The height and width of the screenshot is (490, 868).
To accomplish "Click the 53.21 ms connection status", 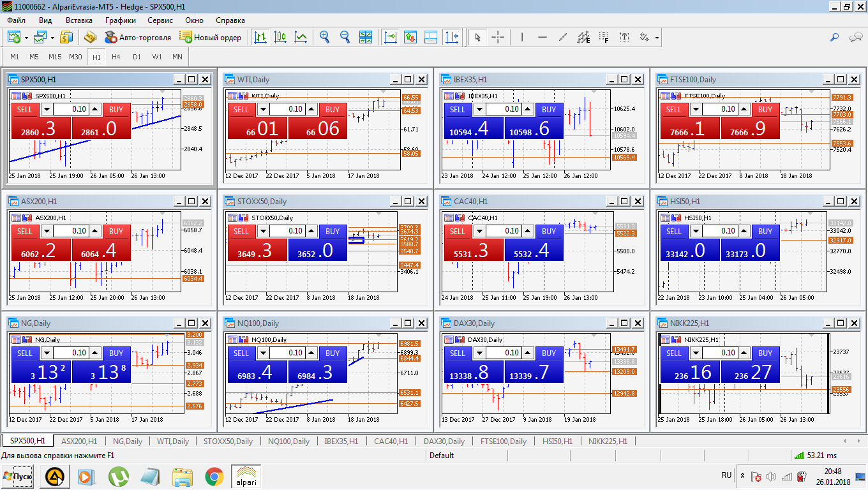I will (x=816, y=456).
